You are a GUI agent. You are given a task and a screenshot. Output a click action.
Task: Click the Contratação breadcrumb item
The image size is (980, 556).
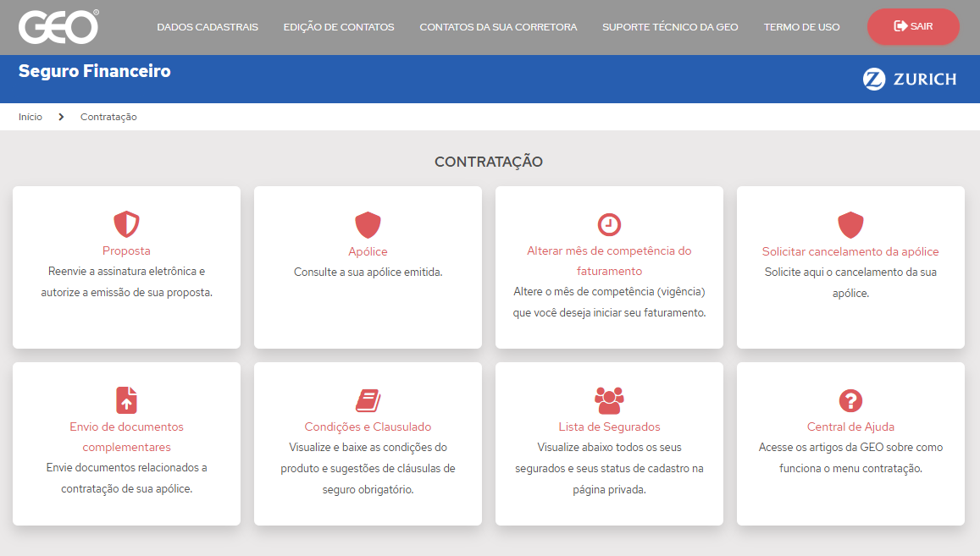pyautogui.click(x=108, y=117)
